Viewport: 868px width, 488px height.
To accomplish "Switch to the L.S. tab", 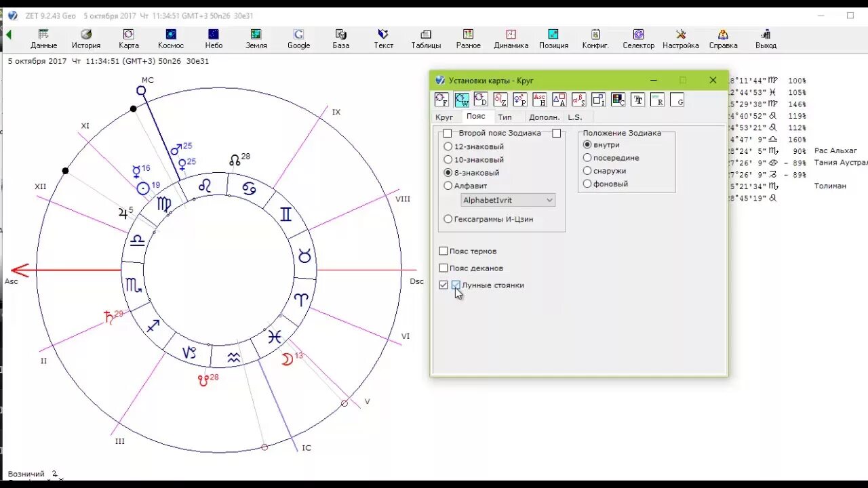I will click(x=575, y=117).
